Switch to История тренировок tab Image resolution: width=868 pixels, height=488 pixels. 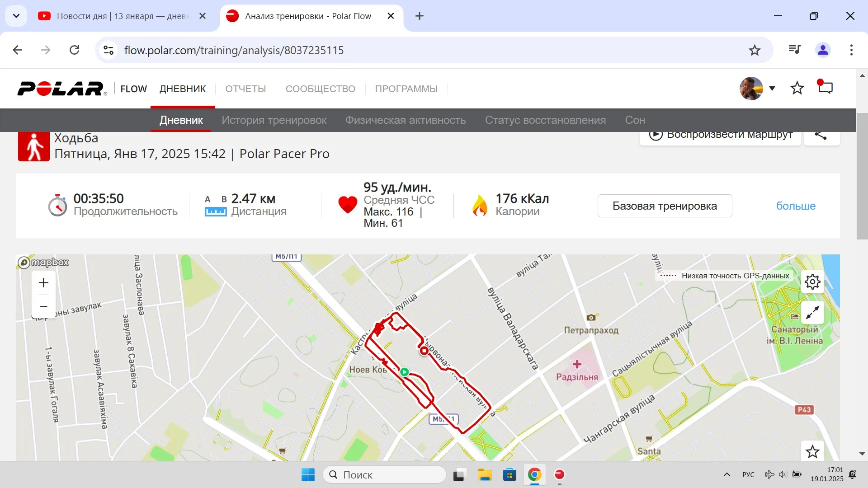click(274, 120)
